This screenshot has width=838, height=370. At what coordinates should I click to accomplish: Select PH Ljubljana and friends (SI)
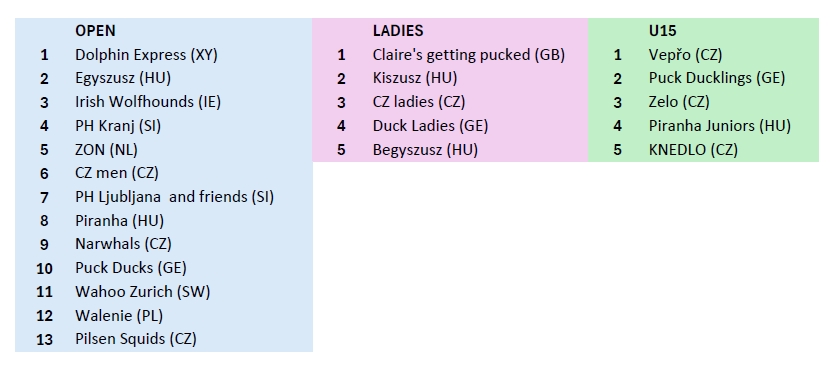pyautogui.click(x=174, y=197)
